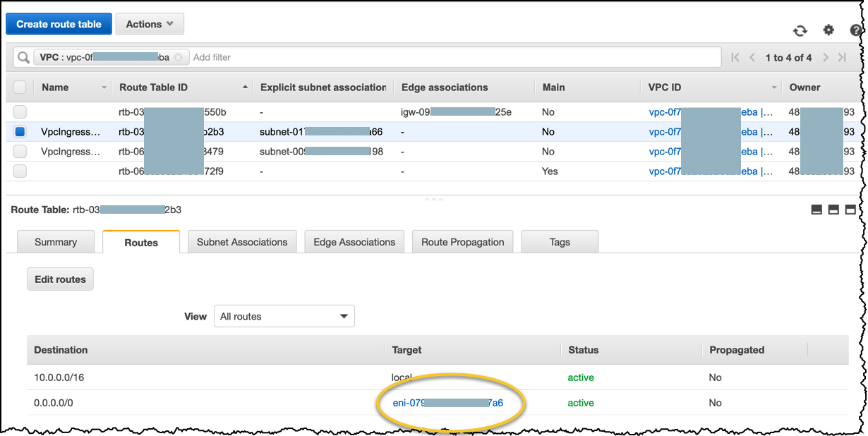The image size is (868, 436).
Task: Open the Name column filter dropdown
Action: tap(103, 87)
